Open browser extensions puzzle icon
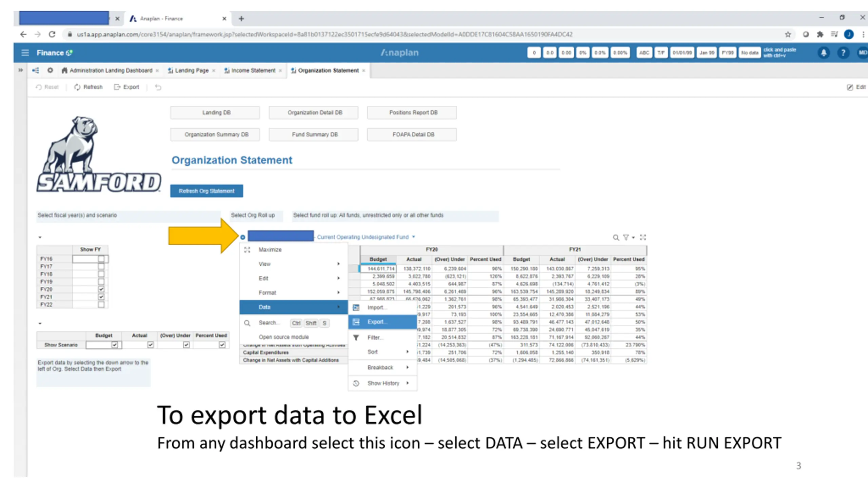The width and height of the screenshot is (868, 488). point(820,34)
